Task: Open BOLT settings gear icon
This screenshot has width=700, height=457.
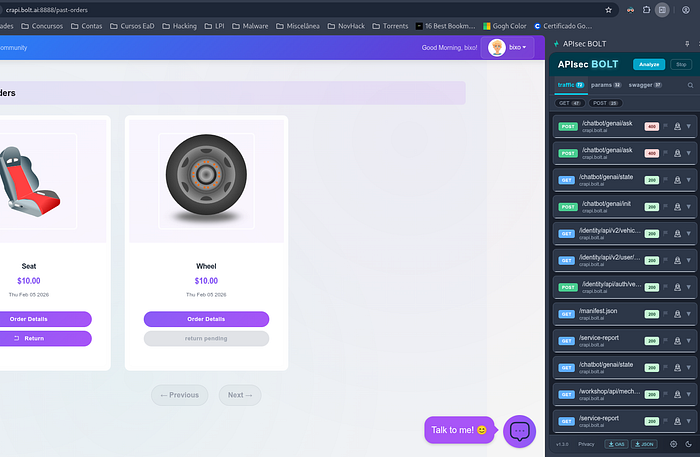Action: click(x=673, y=444)
